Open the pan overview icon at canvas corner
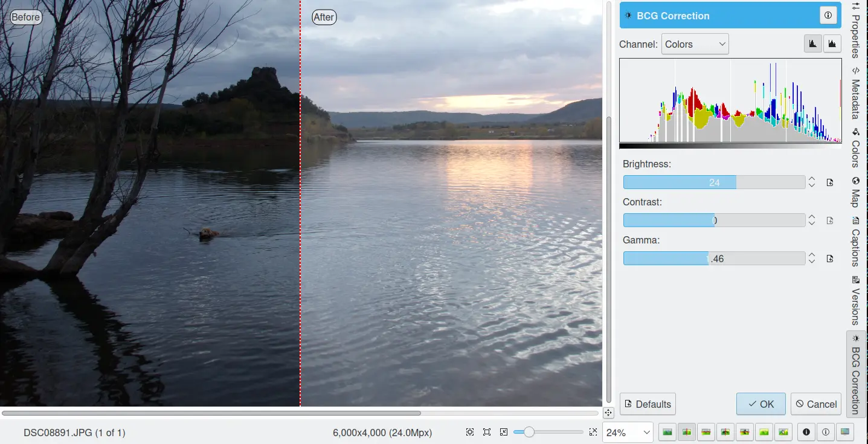Screen dimensions: 868x444 pos(608,413)
